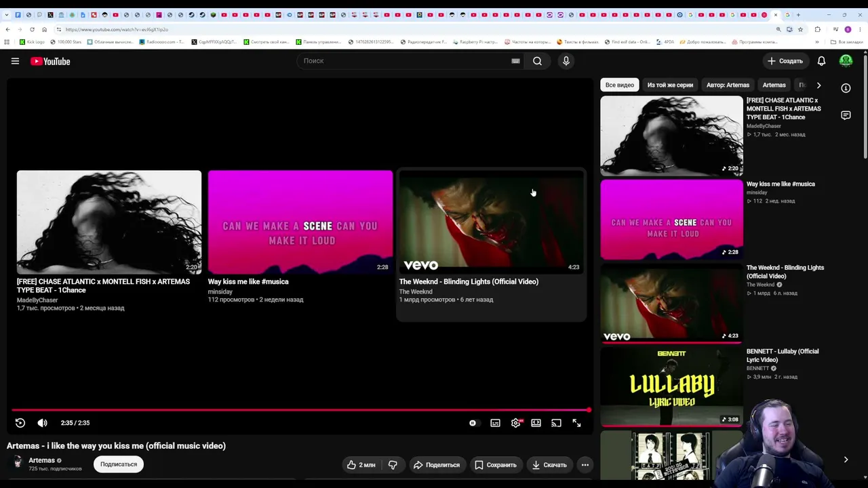Open the account avatar menu
Image resolution: width=868 pixels, height=488 pixels.
[x=846, y=61]
